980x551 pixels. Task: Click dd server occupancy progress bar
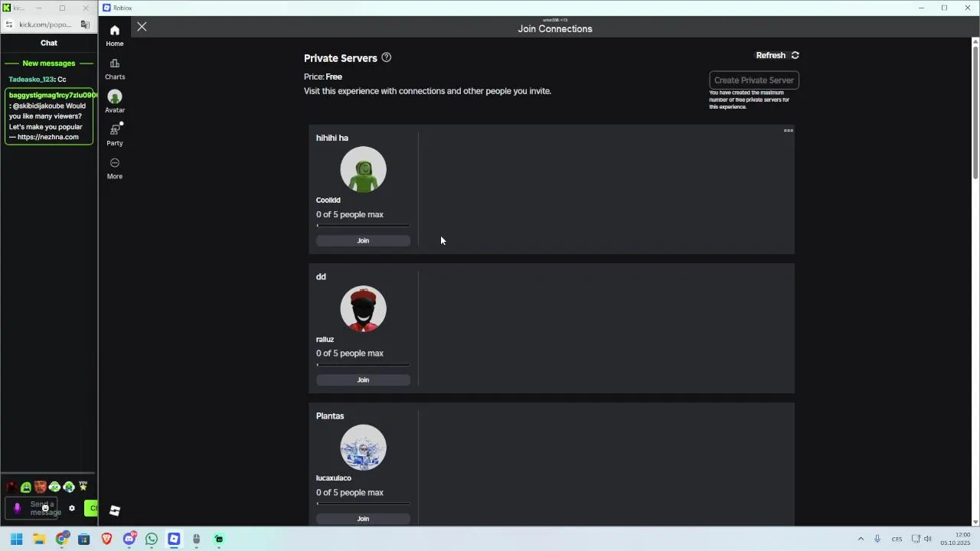(x=363, y=365)
